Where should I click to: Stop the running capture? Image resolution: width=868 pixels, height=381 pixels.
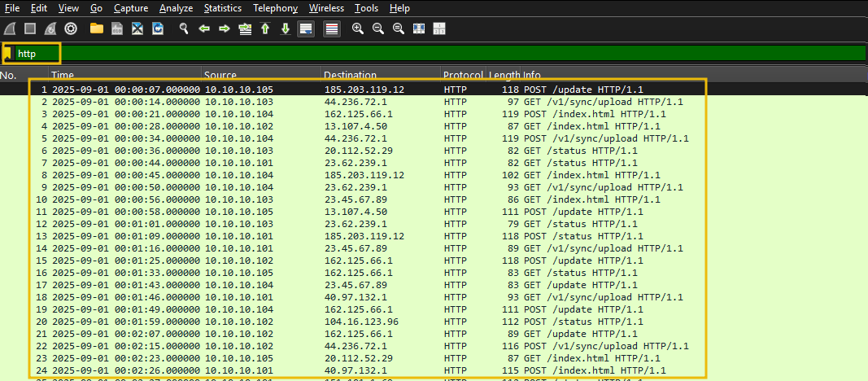[30, 28]
